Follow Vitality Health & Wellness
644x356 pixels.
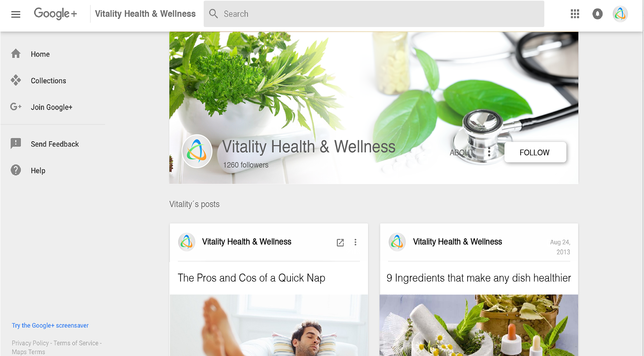535,152
